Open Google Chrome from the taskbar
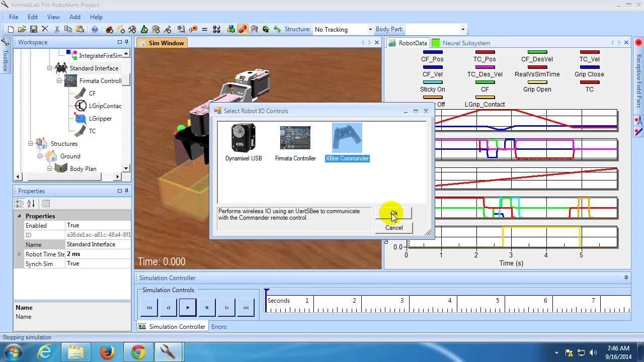Image resolution: width=644 pixels, height=362 pixels. pos(138,351)
